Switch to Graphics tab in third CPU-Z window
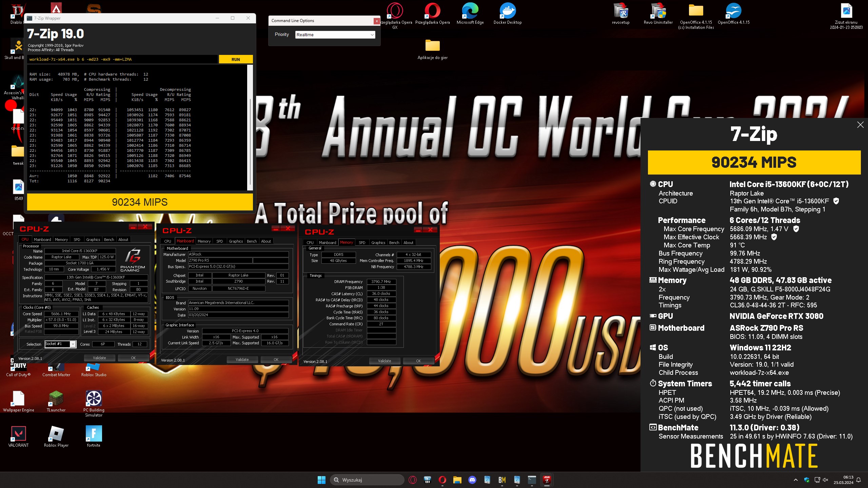 [x=378, y=243]
